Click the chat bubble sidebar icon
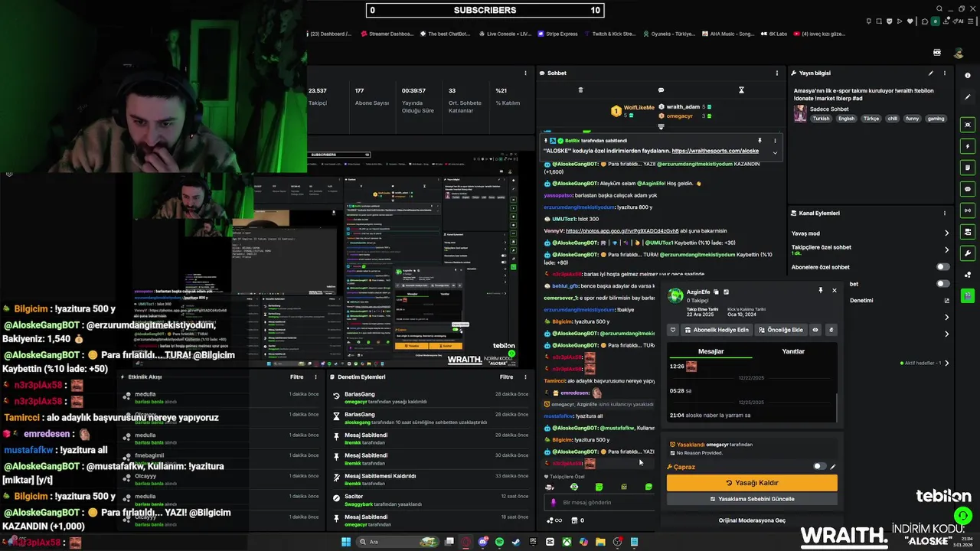The height and width of the screenshot is (551, 980). click(x=968, y=189)
